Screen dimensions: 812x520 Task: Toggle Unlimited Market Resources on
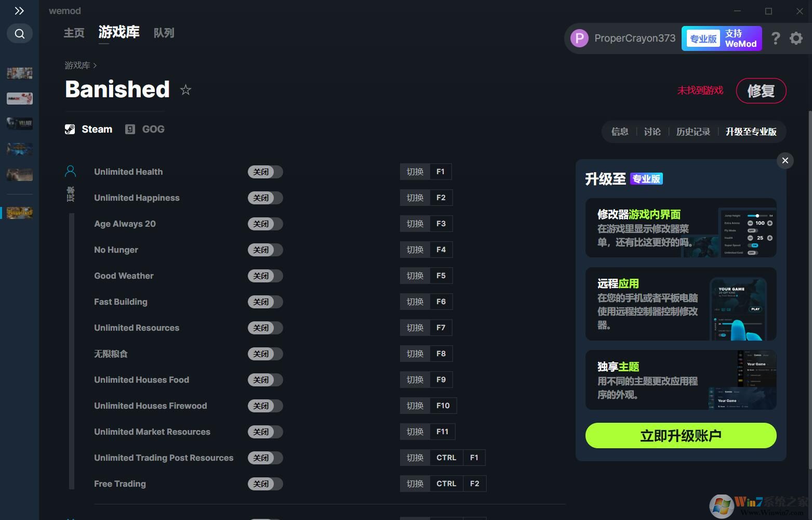265,432
